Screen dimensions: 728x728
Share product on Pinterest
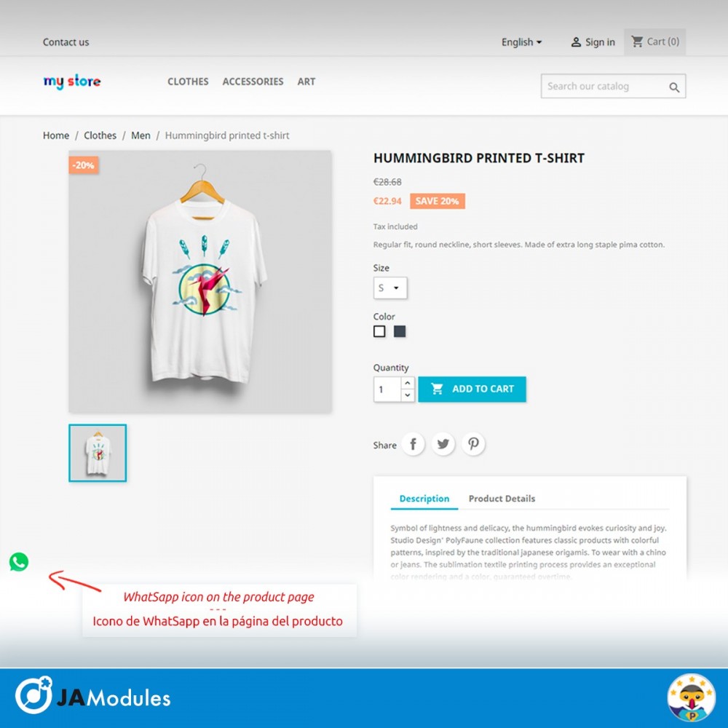click(x=473, y=444)
